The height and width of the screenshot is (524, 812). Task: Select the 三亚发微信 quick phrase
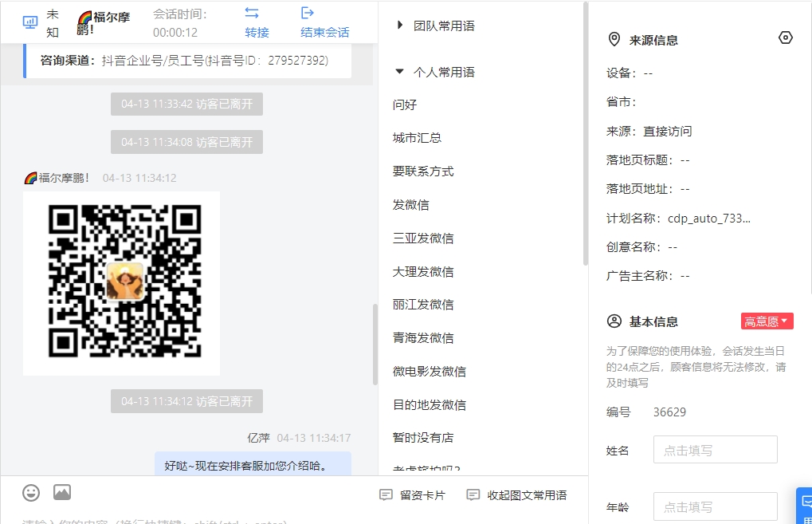[x=423, y=238]
